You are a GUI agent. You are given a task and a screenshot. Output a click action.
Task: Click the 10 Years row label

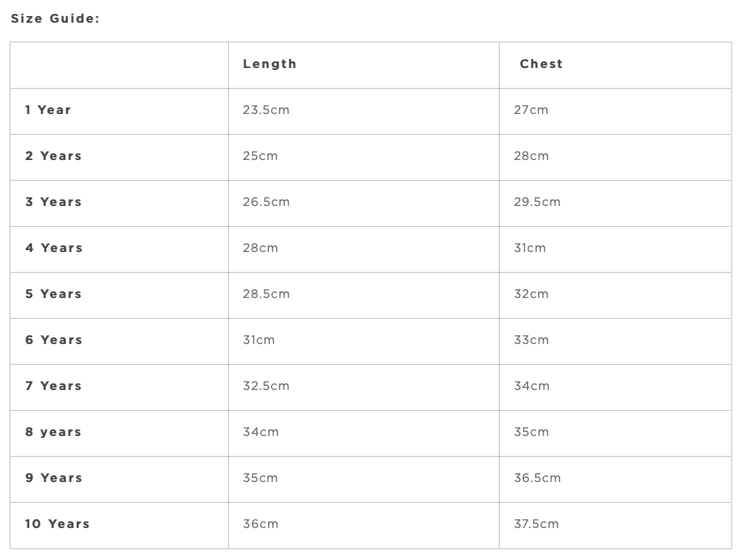(57, 524)
